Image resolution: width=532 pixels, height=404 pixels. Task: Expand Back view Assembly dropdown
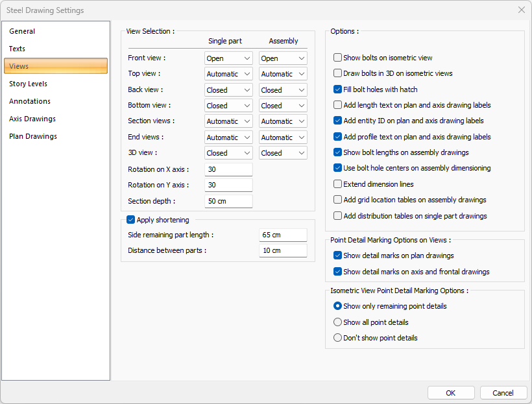[283, 90]
